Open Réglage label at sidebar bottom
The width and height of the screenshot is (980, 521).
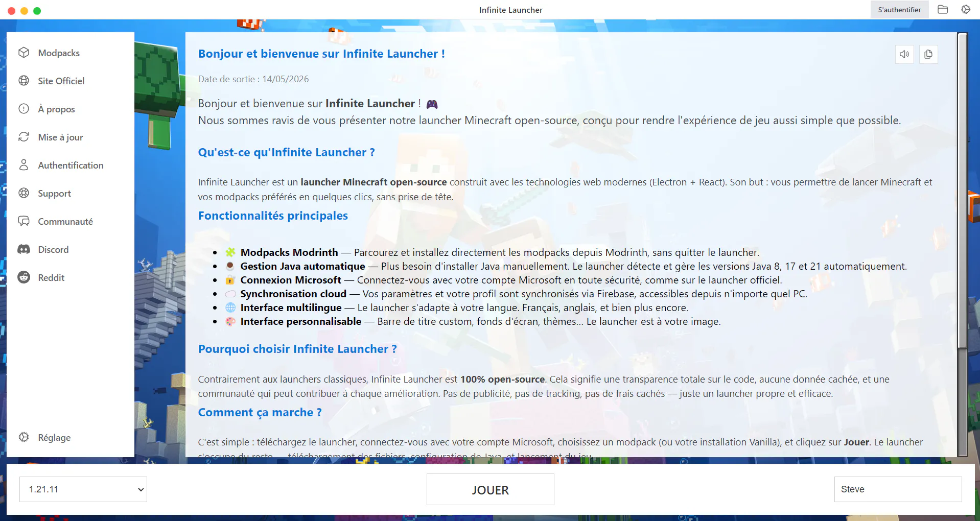coord(54,438)
